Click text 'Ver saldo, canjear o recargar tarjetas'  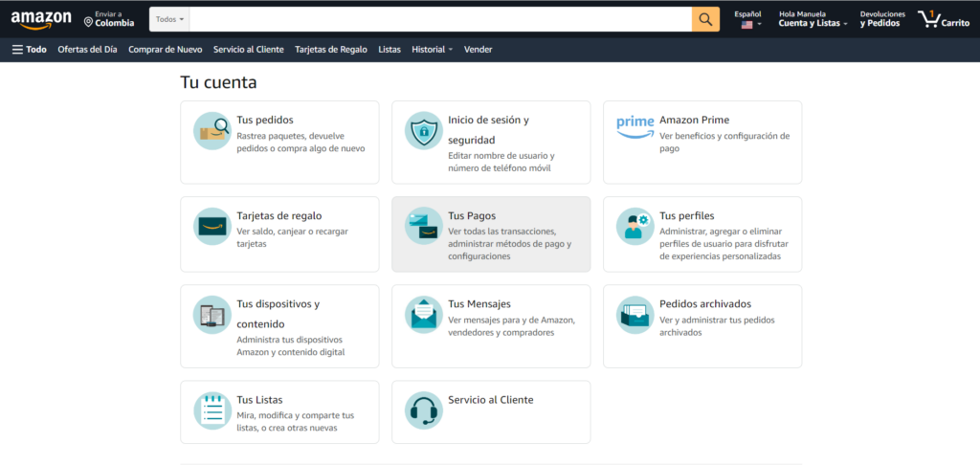pos(293,237)
